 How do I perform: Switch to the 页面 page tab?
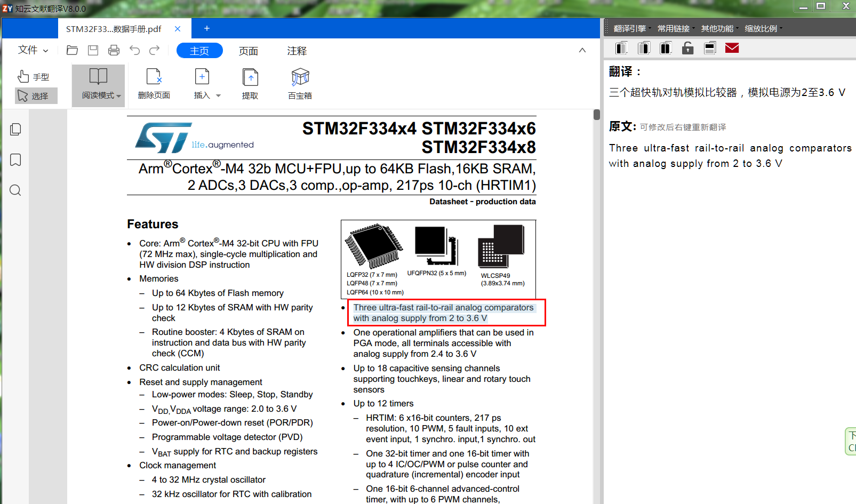(249, 51)
